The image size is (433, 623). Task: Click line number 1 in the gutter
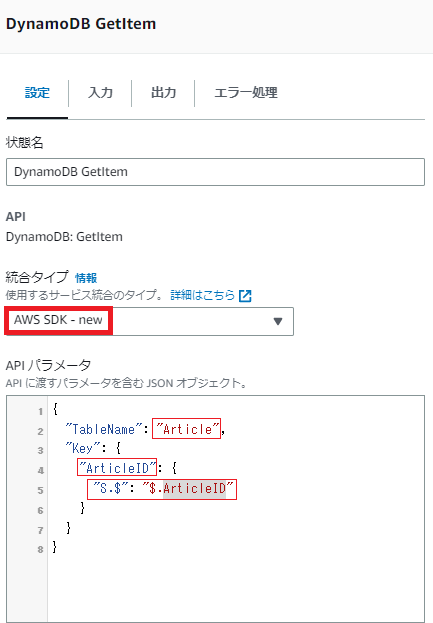(41, 412)
